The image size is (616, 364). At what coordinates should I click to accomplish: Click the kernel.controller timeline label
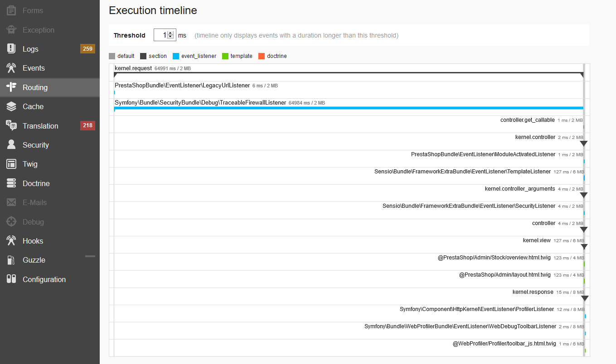point(535,137)
